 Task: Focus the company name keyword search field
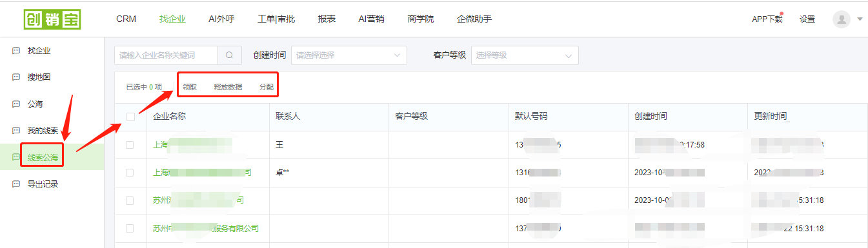click(x=167, y=55)
